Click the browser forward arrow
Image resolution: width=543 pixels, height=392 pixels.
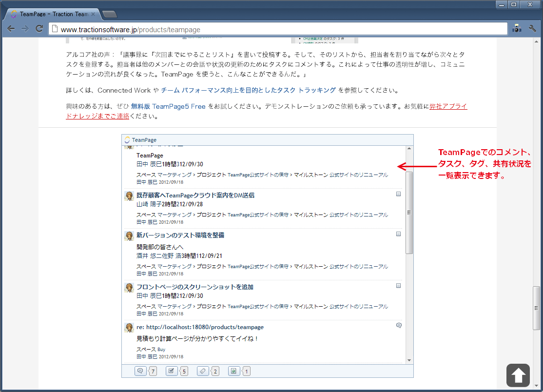point(25,29)
